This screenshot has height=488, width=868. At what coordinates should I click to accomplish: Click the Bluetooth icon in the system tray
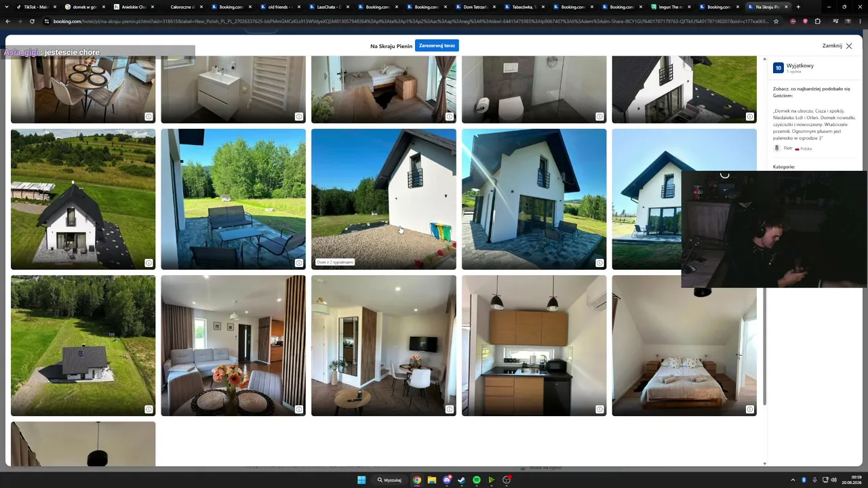804,480
